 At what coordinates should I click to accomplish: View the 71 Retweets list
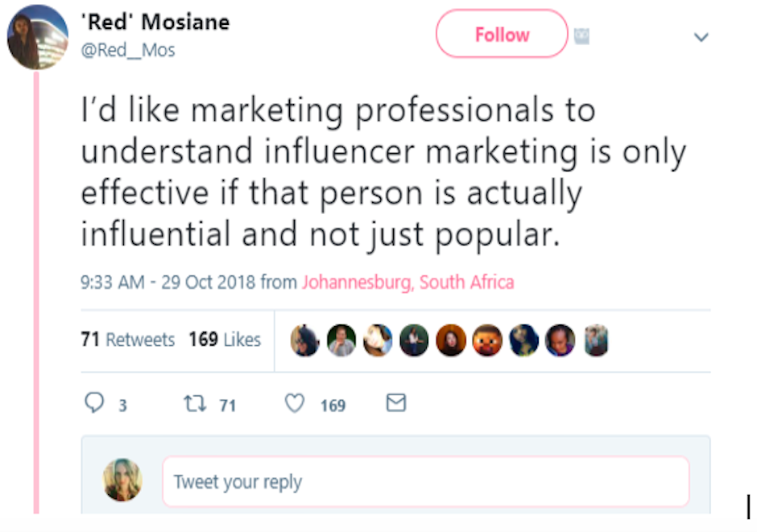tap(127, 340)
